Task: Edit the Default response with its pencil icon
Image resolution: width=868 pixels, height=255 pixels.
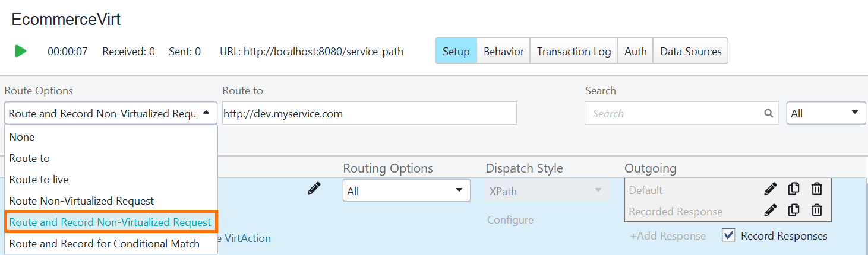Action: click(x=770, y=190)
